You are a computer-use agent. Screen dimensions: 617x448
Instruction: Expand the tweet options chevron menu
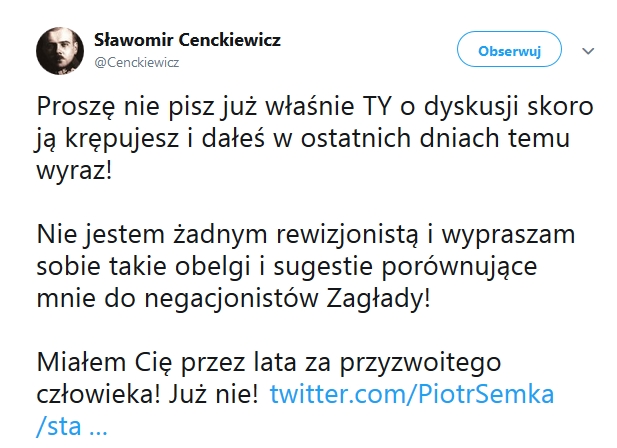coord(587,50)
